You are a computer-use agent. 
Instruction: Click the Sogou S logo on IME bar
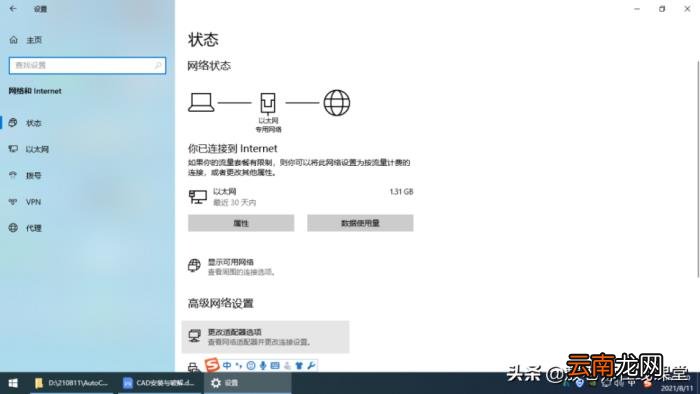tap(212, 365)
